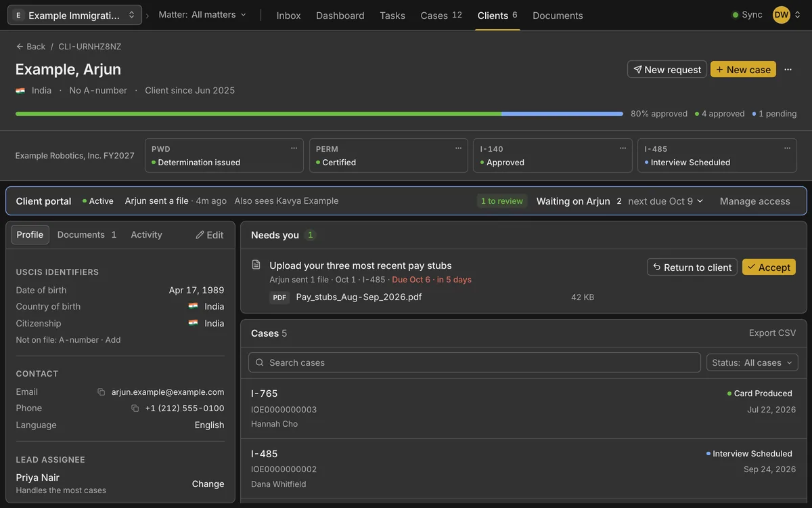Create a New case
Viewport: 812px width, 508px height.
[743, 69]
